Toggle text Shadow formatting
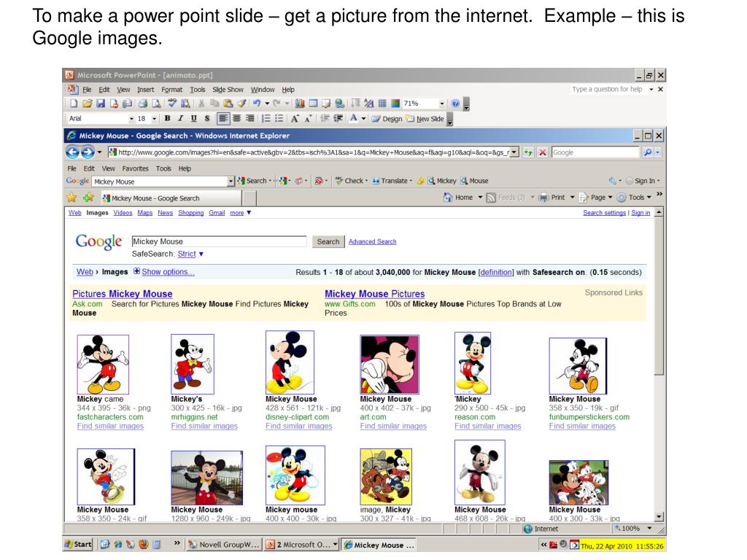The height and width of the screenshot is (560, 747). tap(206, 118)
